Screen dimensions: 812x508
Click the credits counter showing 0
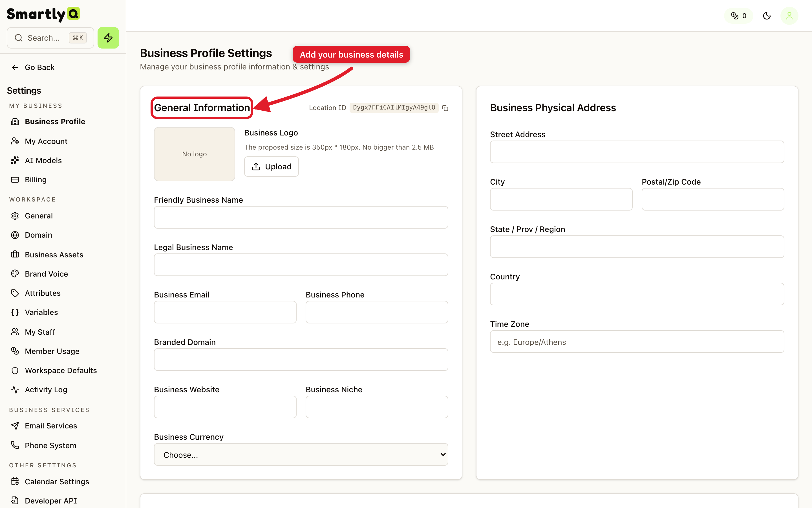tap(738, 16)
